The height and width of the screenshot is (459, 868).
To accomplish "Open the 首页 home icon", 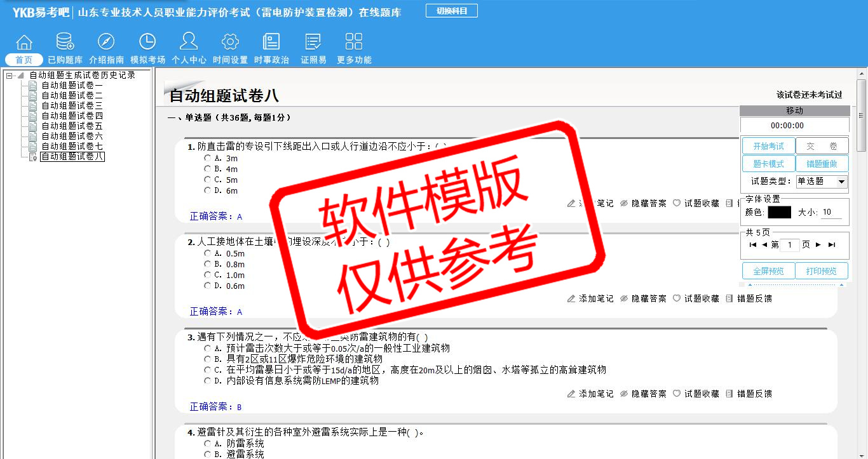I will [24, 43].
